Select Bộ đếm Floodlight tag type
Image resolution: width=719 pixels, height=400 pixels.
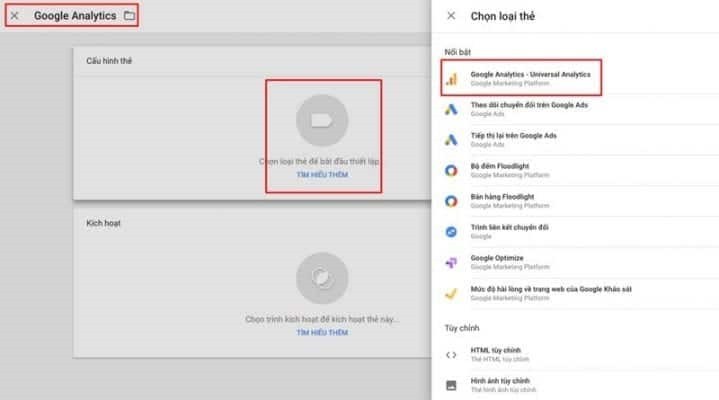click(x=580, y=171)
